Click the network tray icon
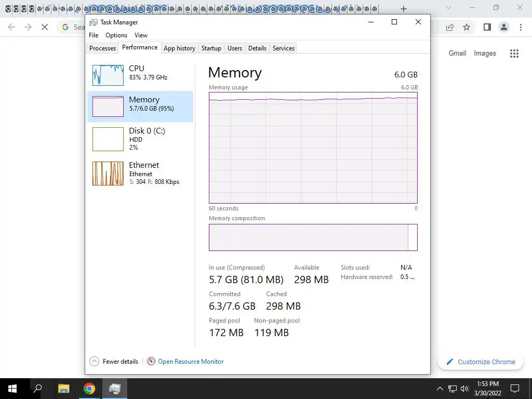 click(x=453, y=389)
